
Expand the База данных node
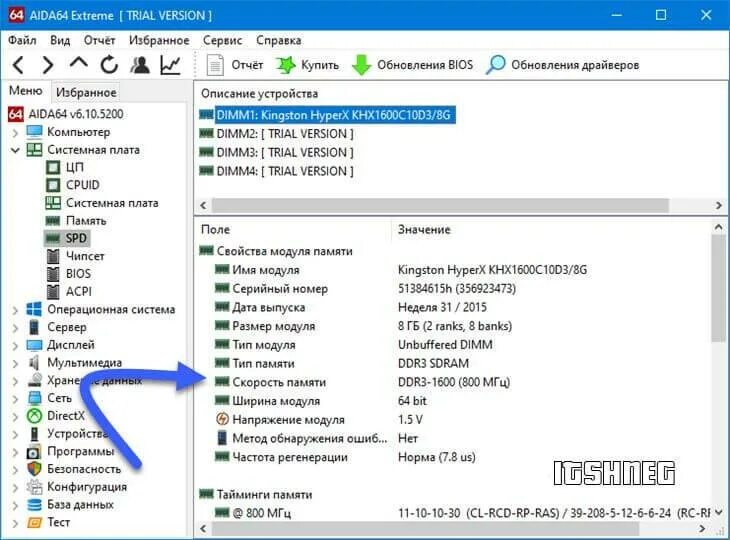[x=15, y=505]
